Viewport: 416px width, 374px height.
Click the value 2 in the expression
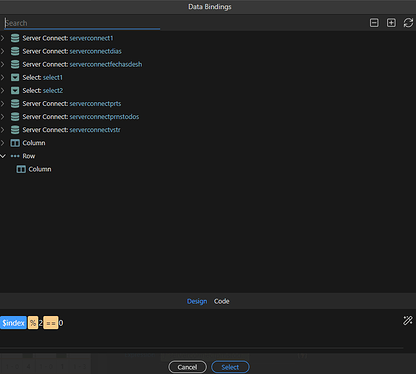(x=40, y=323)
